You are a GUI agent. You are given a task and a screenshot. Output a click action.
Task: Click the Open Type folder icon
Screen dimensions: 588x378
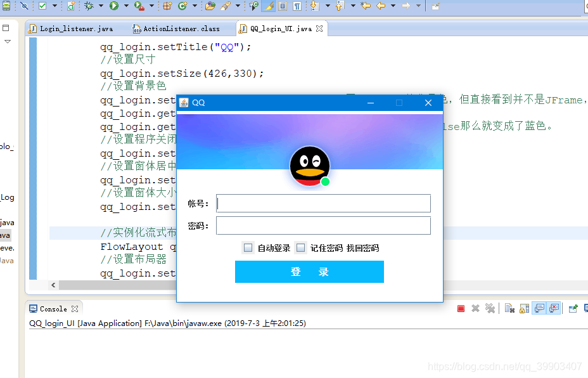210,6
